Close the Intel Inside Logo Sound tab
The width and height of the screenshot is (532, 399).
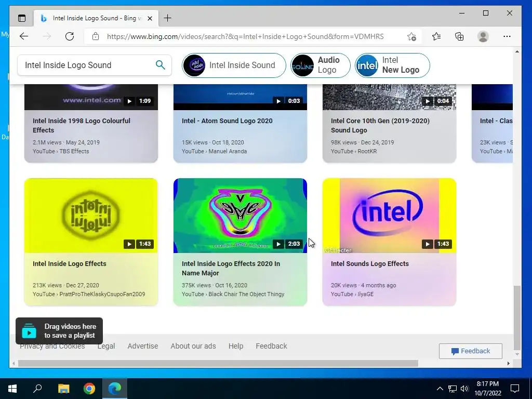click(150, 18)
